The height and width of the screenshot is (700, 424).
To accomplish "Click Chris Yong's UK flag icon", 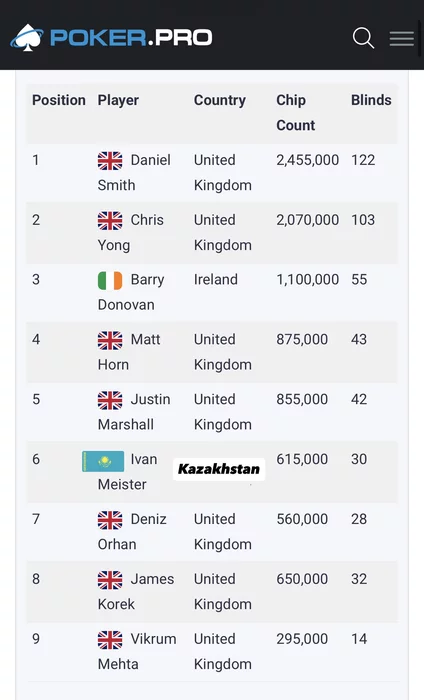I will point(110,221).
